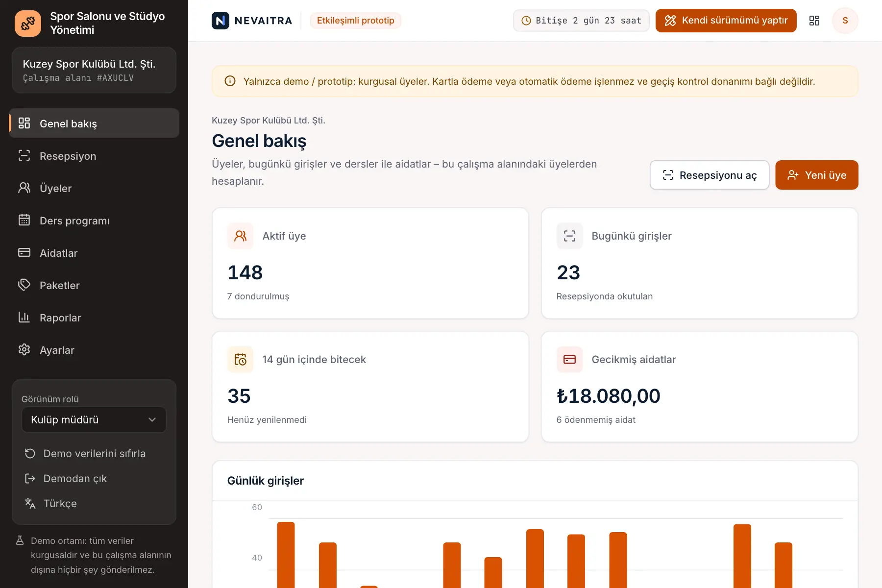Switch language via Türkçe
The height and width of the screenshot is (588, 882).
click(x=94, y=504)
